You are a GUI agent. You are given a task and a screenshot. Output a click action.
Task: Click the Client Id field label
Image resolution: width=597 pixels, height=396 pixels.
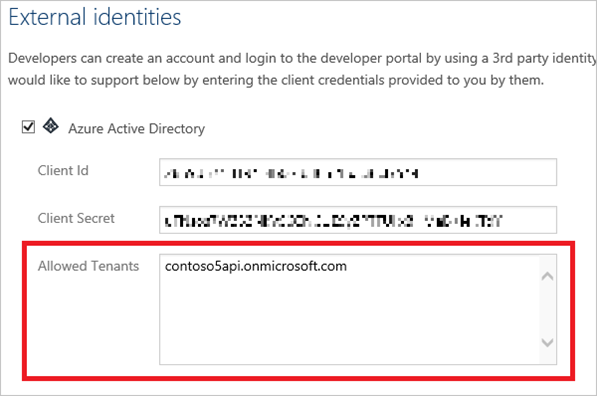click(x=63, y=171)
